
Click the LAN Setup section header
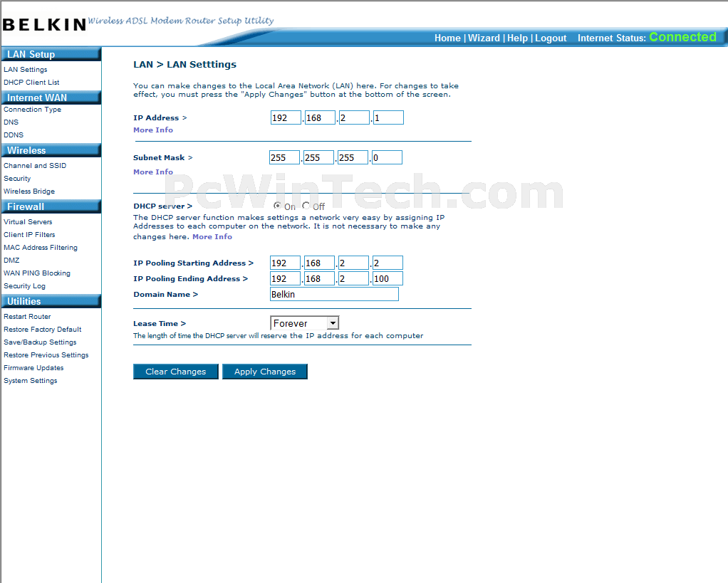click(51, 54)
